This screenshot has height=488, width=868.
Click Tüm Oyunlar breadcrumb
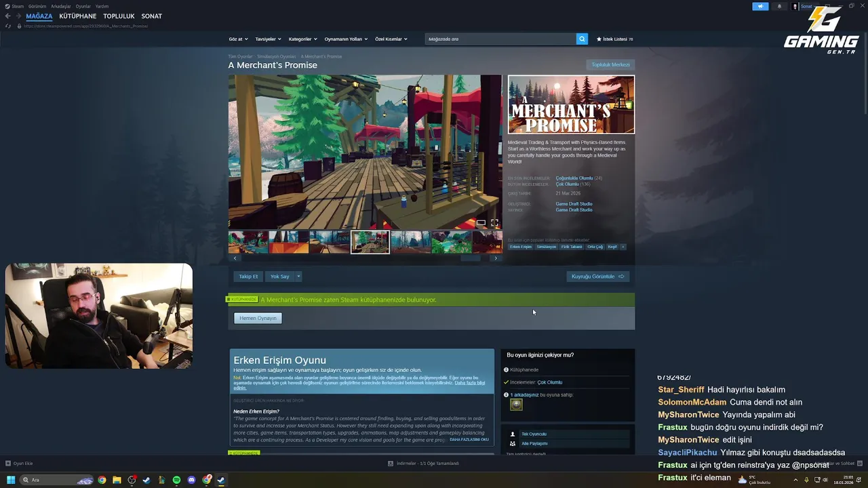click(x=240, y=56)
